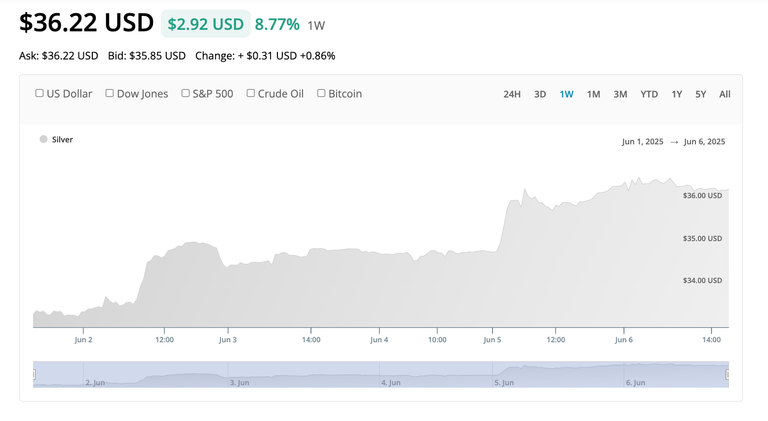Click the Ask: $36.22 USD value
768x421 pixels.
coord(59,56)
